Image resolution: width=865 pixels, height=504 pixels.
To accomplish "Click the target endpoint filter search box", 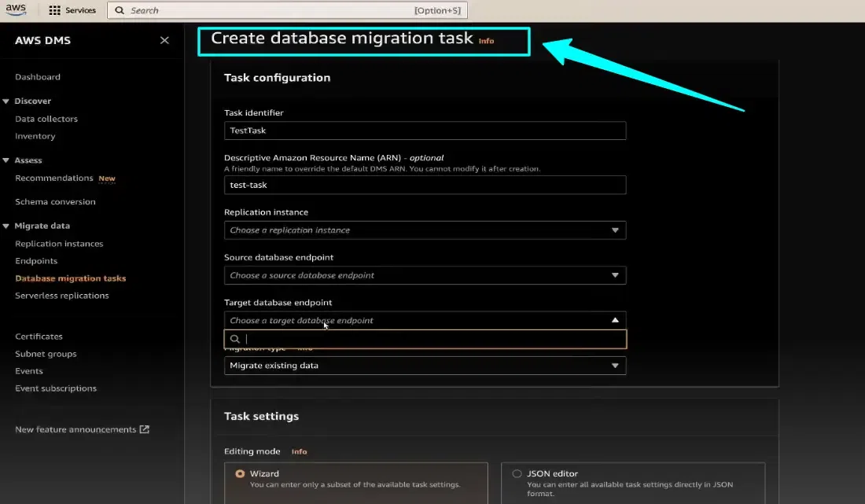I will [x=425, y=339].
